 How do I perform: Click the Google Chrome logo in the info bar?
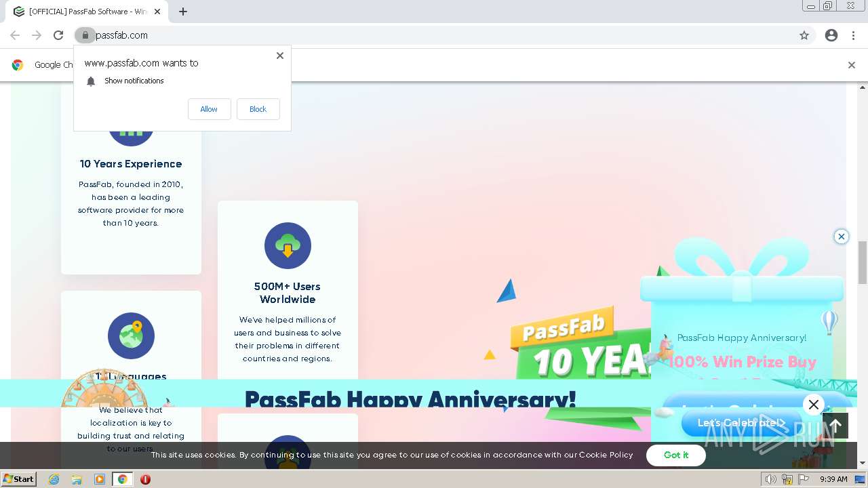[x=18, y=65]
